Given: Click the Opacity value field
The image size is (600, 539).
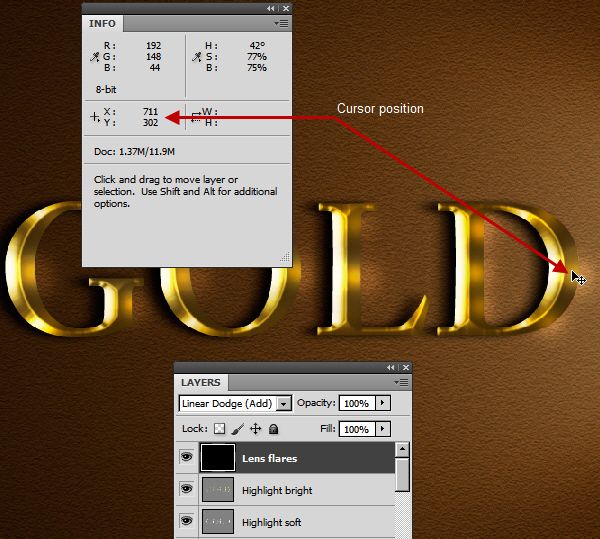Looking at the screenshot, I should coord(357,403).
